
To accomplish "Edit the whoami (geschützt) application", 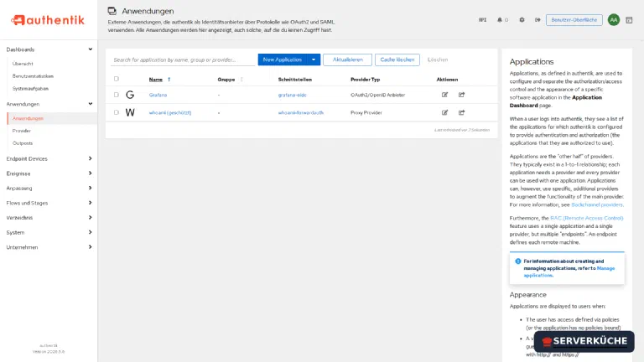I will 444,112.
